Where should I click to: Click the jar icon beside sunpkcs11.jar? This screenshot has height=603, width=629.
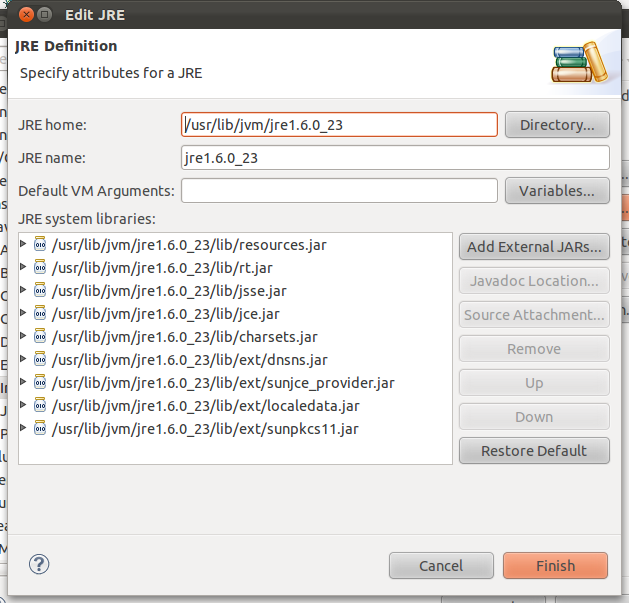[x=41, y=428]
